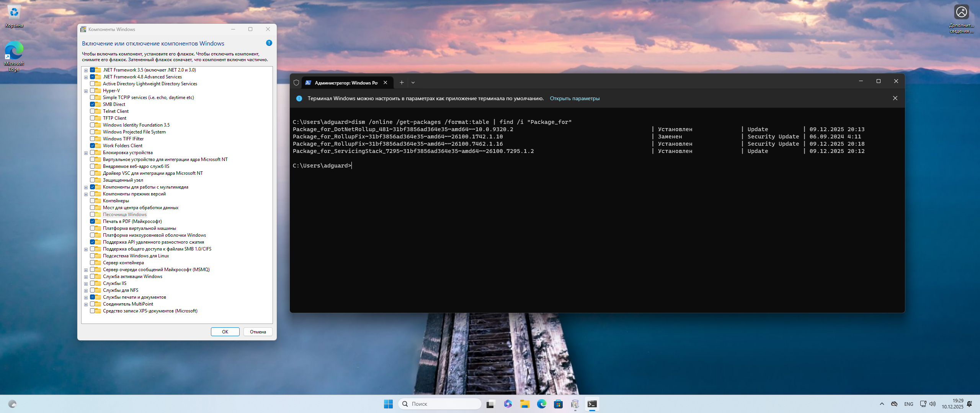Uncheck the SMB Direct component
Image resolution: width=980 pixels, height=413 pixels.
(x=93, y=104)
